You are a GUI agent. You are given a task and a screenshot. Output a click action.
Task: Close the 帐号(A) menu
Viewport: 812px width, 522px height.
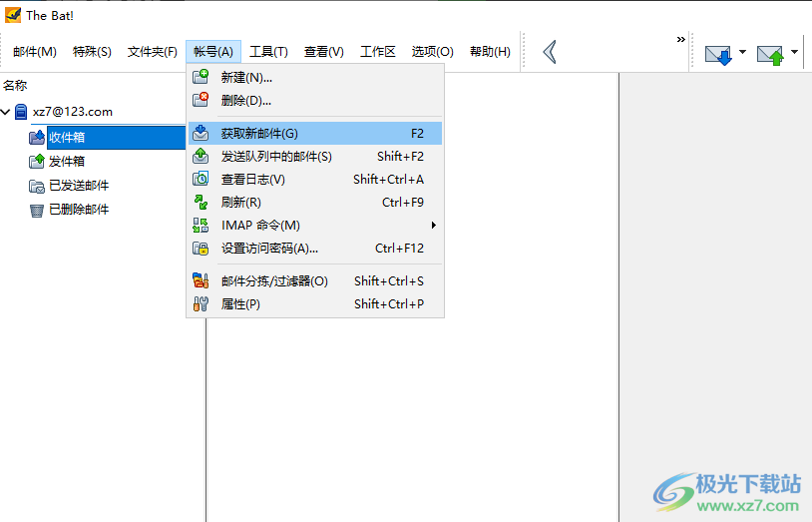click(213, 52)
